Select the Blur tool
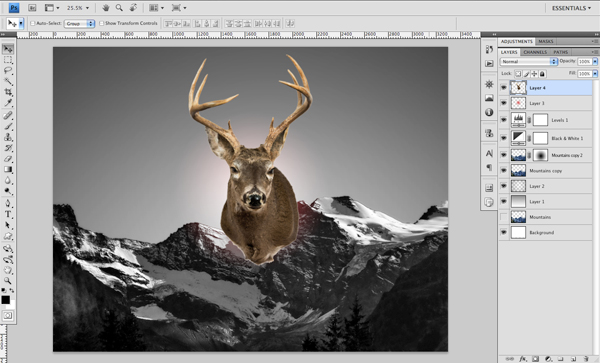 (x=8, y=180)
